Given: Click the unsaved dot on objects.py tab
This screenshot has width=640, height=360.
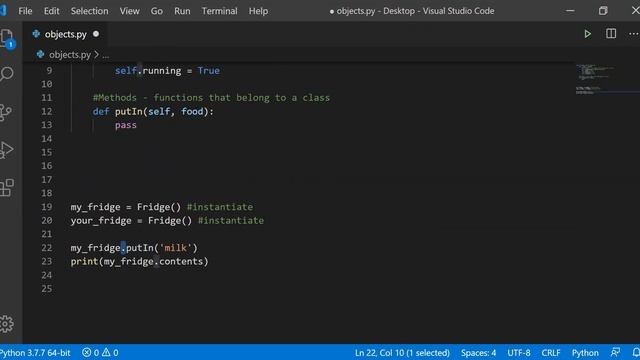Looking at the screenshot, I should 96,34.
